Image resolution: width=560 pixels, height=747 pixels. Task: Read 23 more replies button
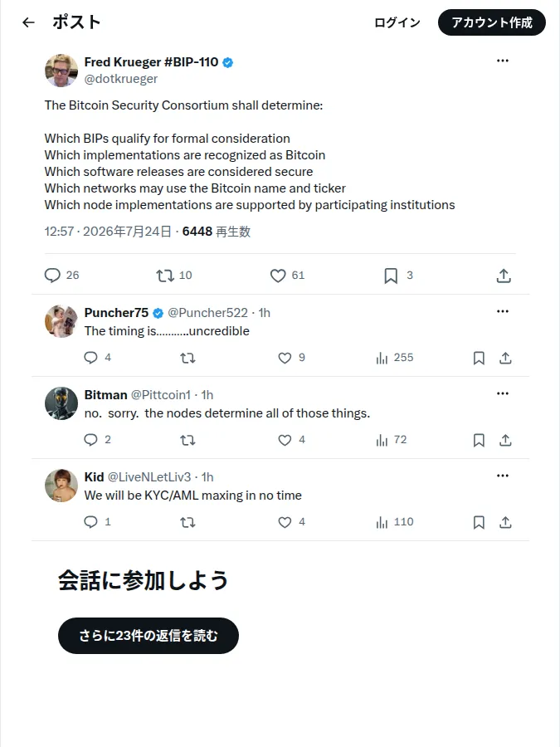149,636
